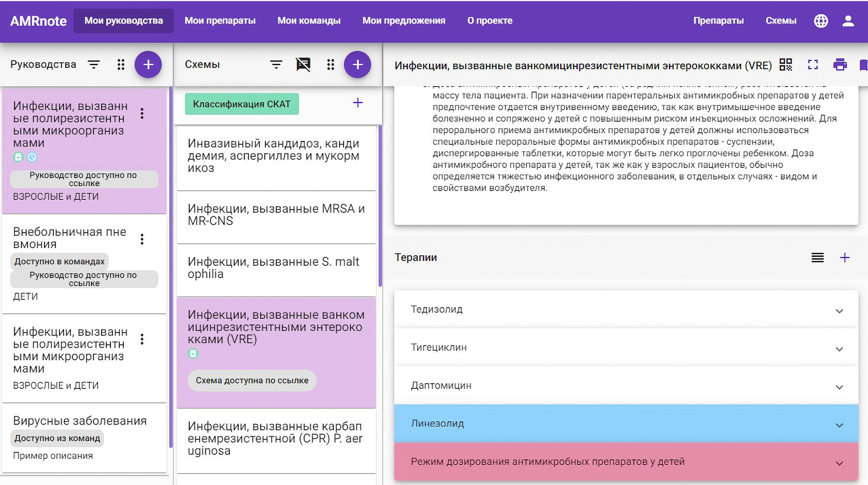Screen dimensions: 868x485
Task: Open options menu for Внебольничная пневмония
Action: tap(142, 239)
